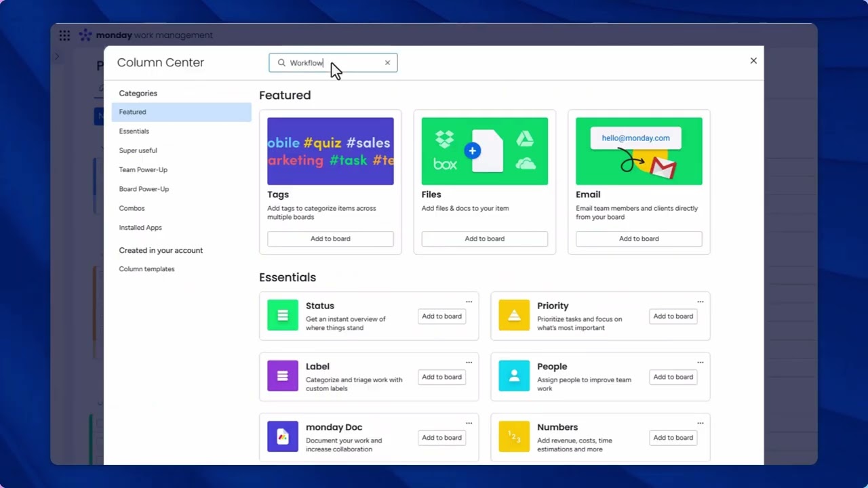
Task: Add the Label column to board
Action: coord(441,377)
